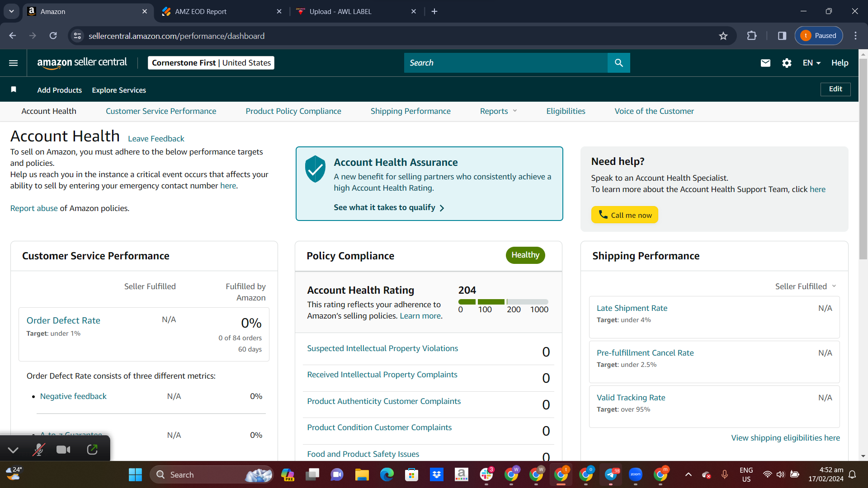Switch to the AMZ EOD Report browser tab
Screen dimensions: 868x488
222,11
